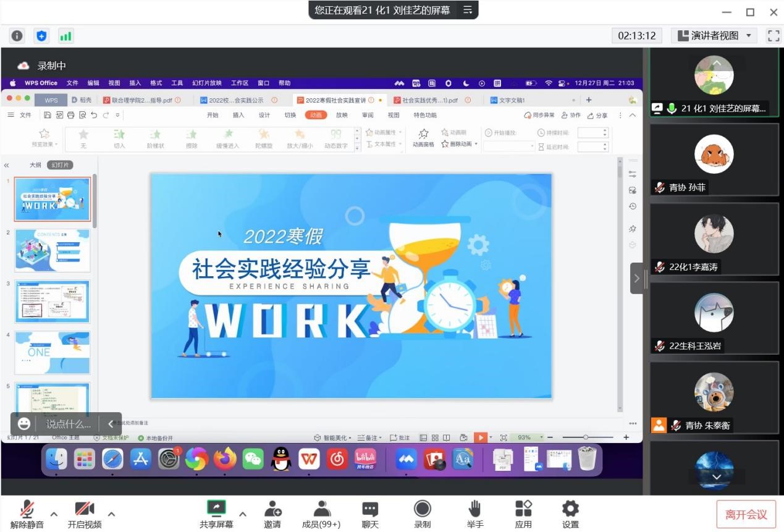This screenshot has width=784, height=532.
Task: Click the WPS save icon in quick toolbar
Action: pyautogui.click(x=48, y=115)
